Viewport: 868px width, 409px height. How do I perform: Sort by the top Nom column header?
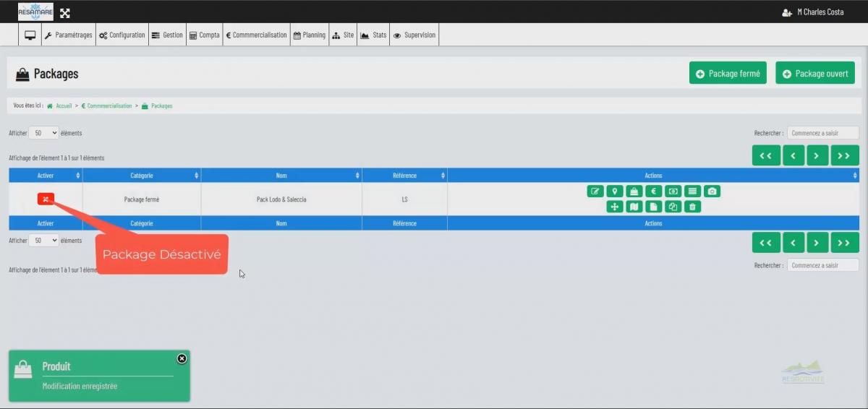coord(281,176)
